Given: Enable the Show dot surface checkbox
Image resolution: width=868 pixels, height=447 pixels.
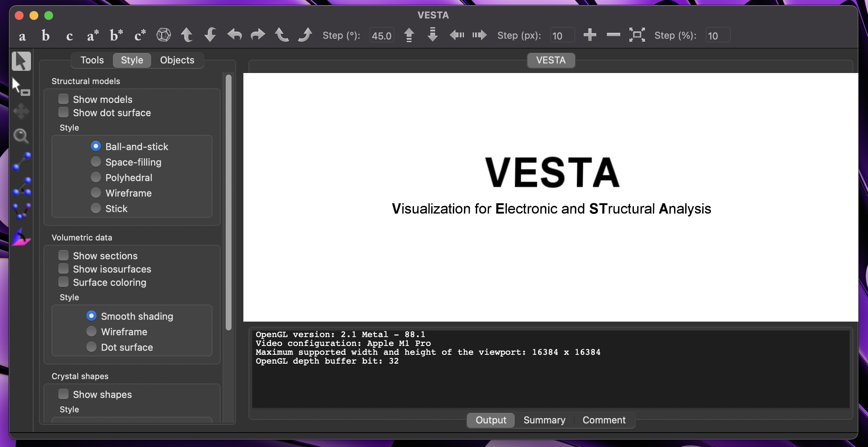Looking at the screenshot, I should click(63, 112).
